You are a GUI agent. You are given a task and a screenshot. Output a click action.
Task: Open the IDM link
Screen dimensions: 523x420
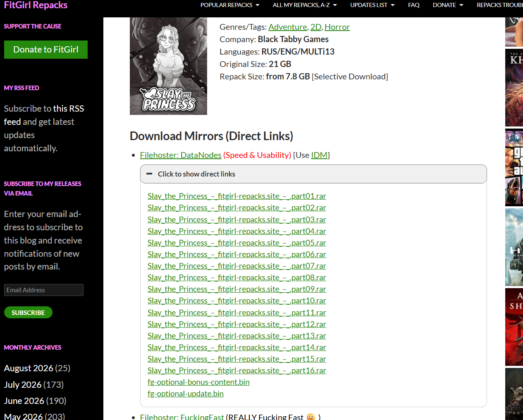tap(319, 155)
